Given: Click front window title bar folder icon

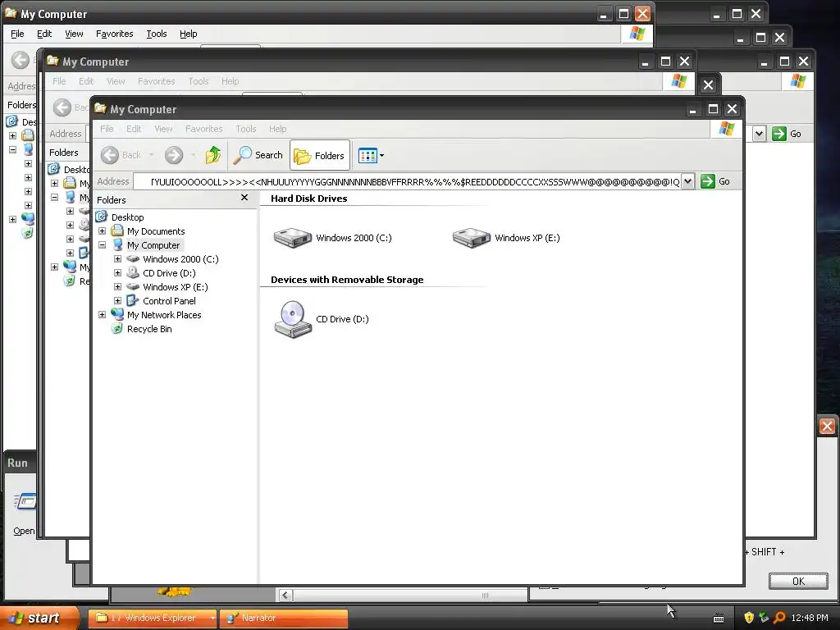Looking at the screenshot, I should pos(100,108).
